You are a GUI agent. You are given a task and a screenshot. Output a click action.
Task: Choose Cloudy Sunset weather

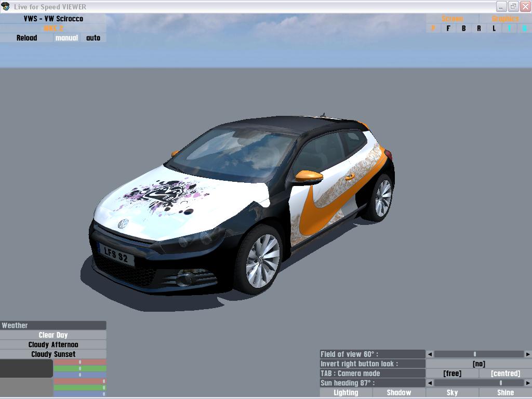pos(54,354)
